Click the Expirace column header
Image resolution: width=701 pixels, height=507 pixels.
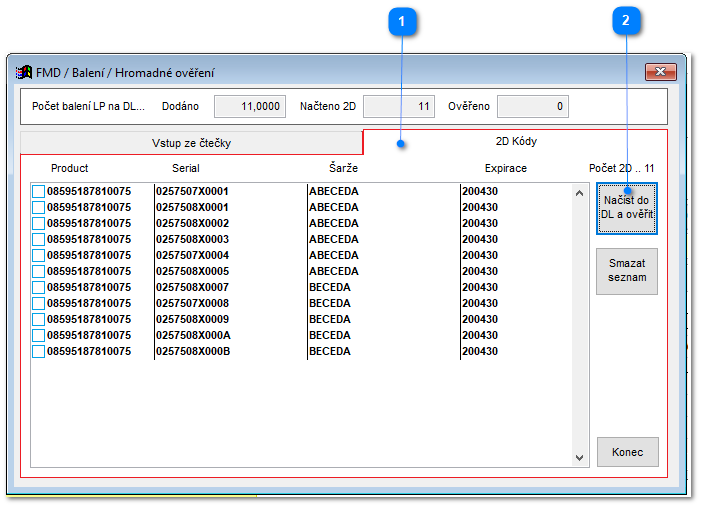tap(506, 168)
